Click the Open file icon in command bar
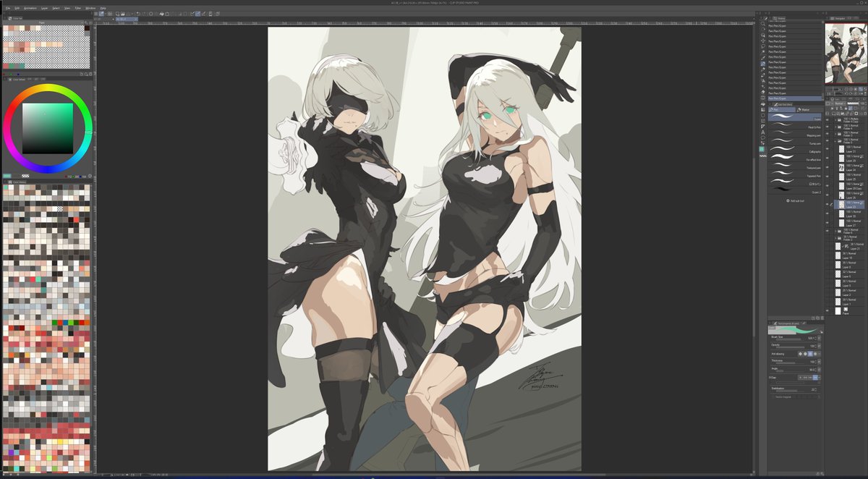 click(123, 14)
